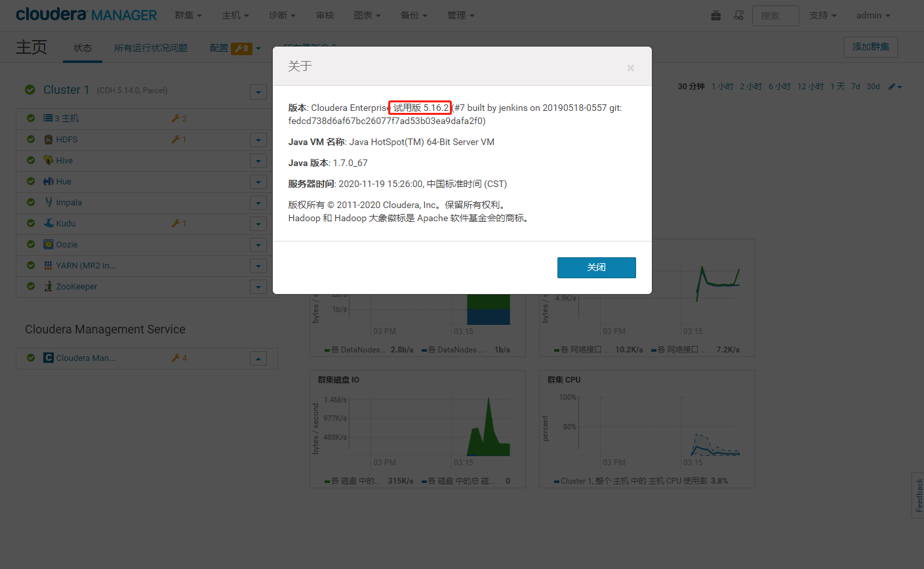
Task: Click the 关闭 button in dialog
Action: (x=597, y=268)
